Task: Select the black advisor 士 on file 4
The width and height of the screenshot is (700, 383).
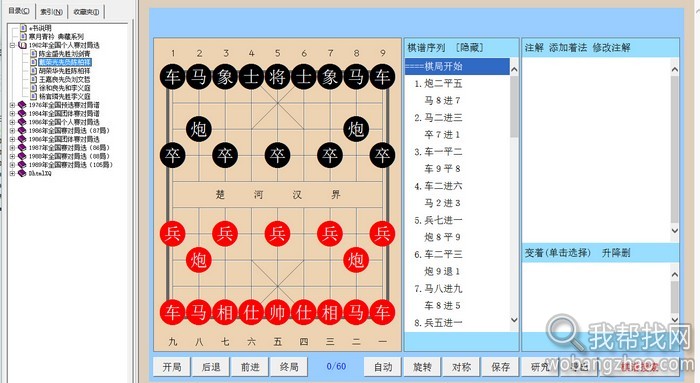Action: tap(251, 77)
